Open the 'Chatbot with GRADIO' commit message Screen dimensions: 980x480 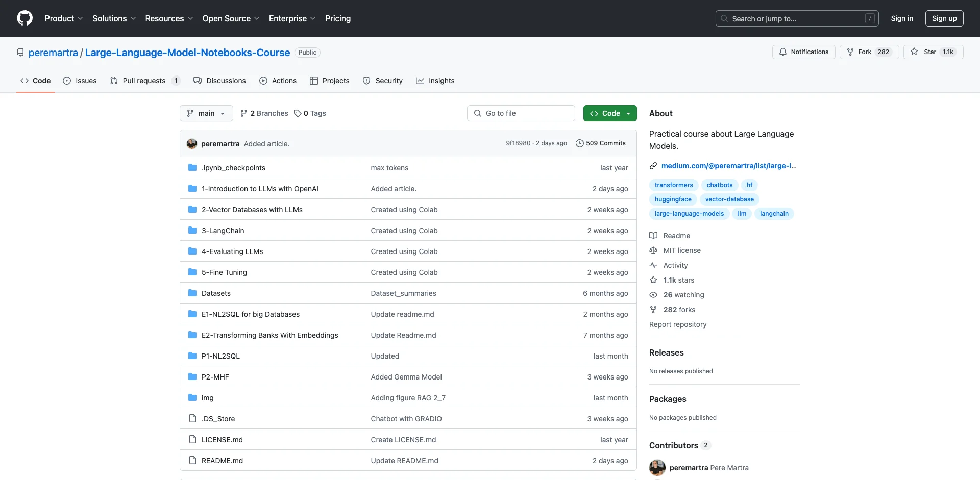[406, 419]
